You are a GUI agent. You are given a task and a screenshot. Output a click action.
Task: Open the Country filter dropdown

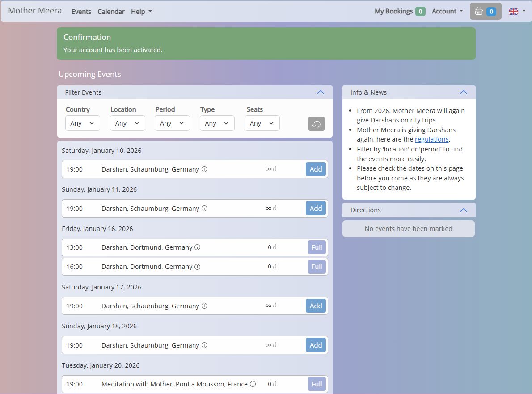coord(82,123)
